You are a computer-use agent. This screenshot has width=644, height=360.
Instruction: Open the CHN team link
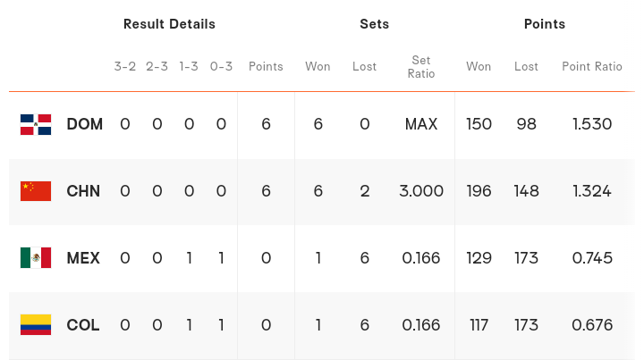point(83,191)
